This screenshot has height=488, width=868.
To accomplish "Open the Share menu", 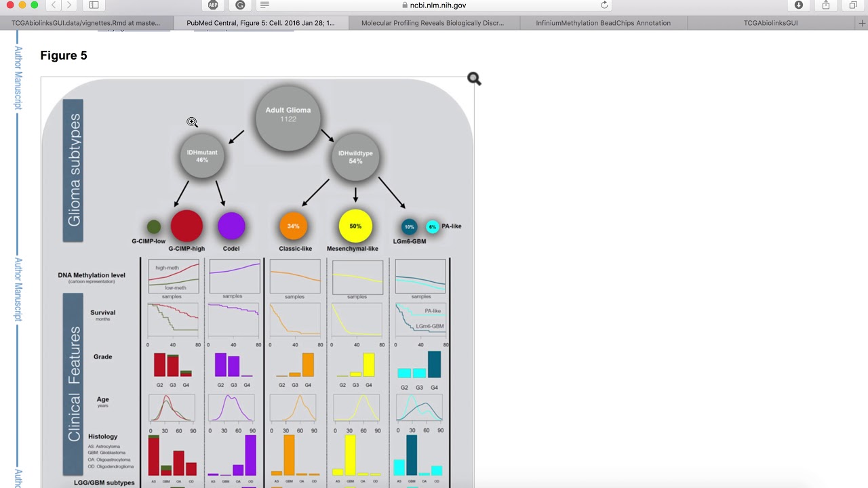I will click(826, 5).
